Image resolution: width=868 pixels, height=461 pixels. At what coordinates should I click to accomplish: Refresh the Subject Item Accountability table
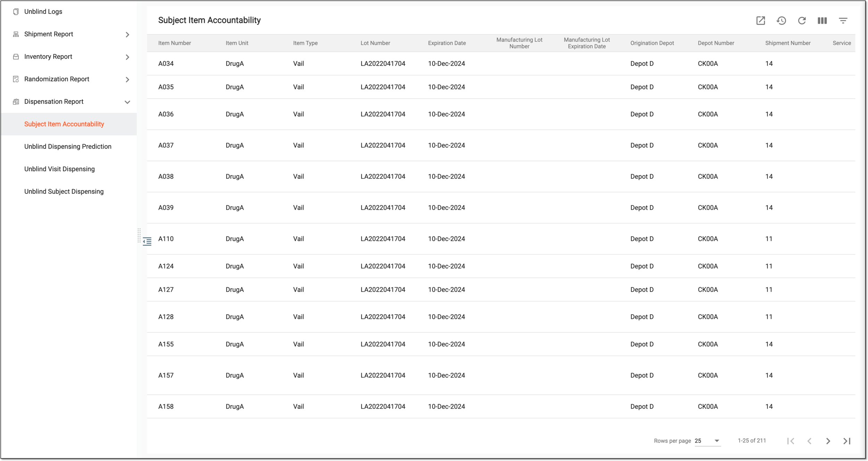[x=802, y=20]
